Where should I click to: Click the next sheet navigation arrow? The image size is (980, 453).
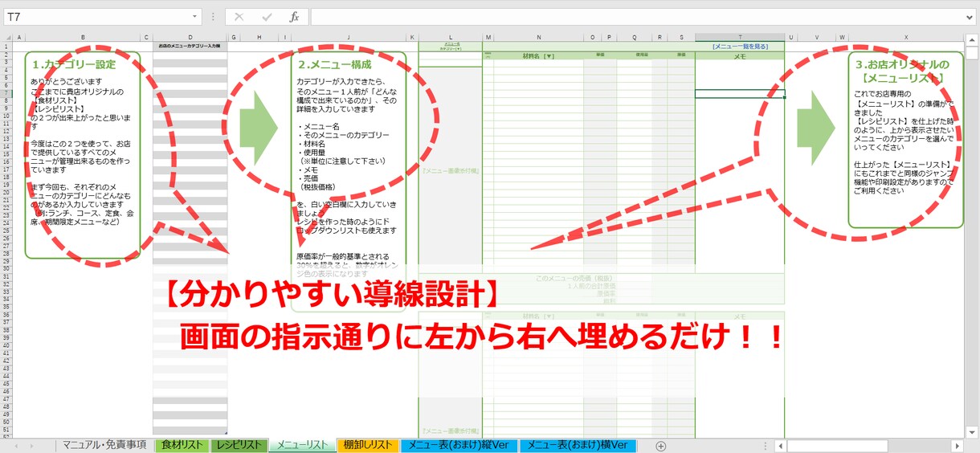point(32,446)
